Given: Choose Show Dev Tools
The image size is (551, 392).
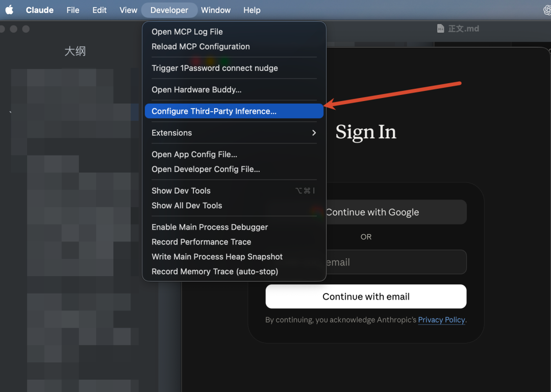Looking at the screenshot, I should point(234,190).
